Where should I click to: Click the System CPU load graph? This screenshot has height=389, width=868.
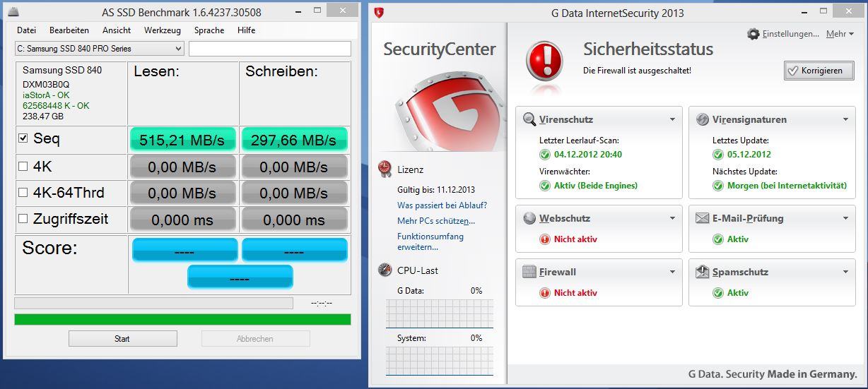pyautogui.click(x=440, y=361)
